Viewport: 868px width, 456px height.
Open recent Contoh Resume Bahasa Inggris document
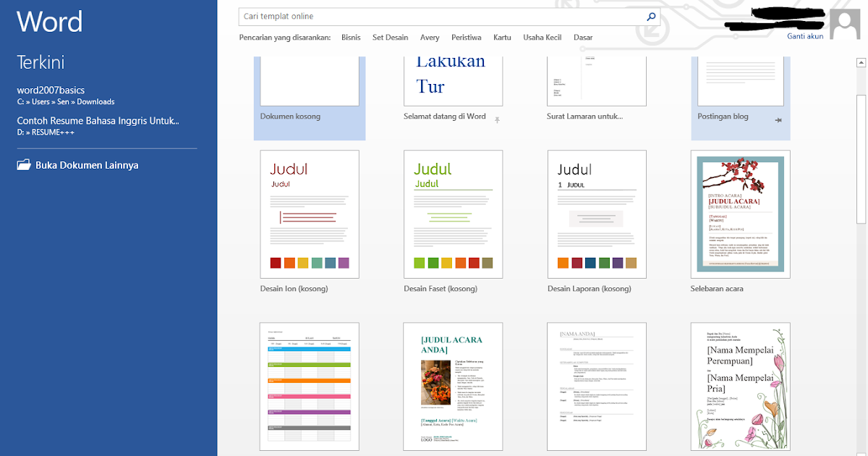pyautogui.click(x=98, y=127)
